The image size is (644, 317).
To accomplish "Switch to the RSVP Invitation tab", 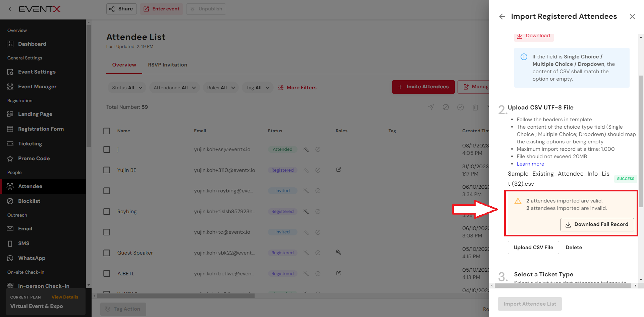I will coord(167,65).
